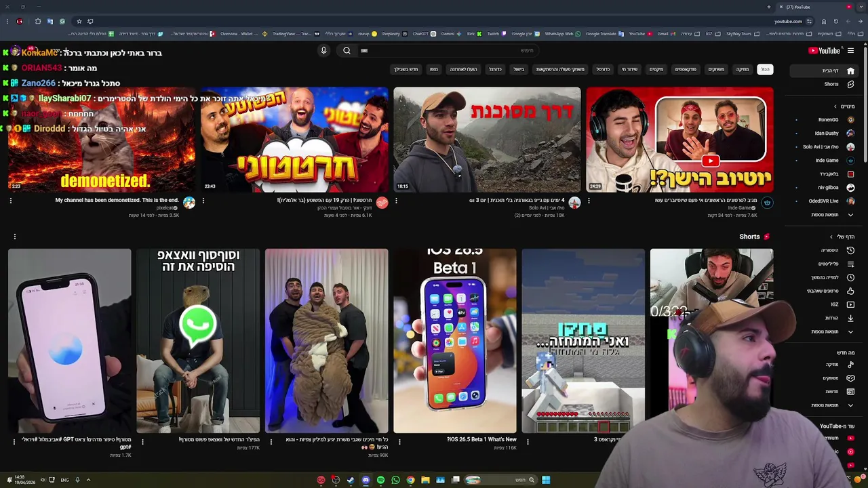868x488 pixels.
Task: Select the 'הכול' (All) filter chip
Action: tap(765, 69)
